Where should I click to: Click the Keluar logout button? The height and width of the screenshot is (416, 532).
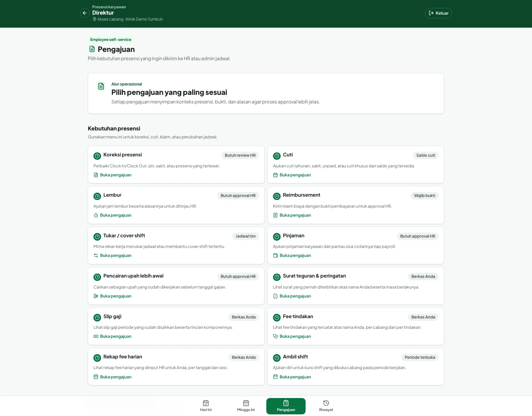(438, 13)
